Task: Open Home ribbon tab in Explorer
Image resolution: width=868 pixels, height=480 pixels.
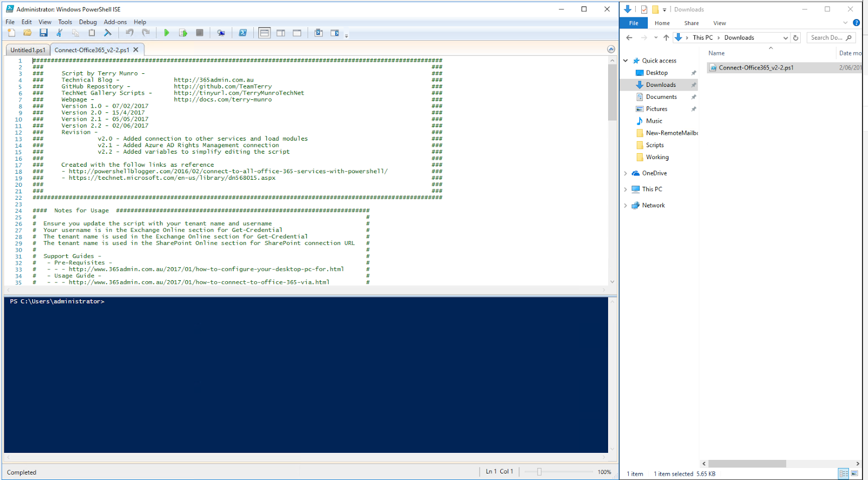Action: (662, 23)
